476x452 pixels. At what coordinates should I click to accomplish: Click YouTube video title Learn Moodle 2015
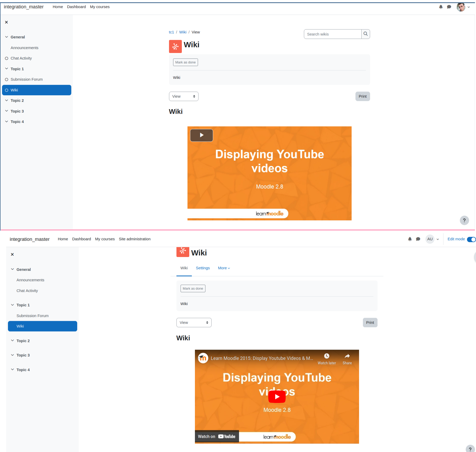point(262,358)
